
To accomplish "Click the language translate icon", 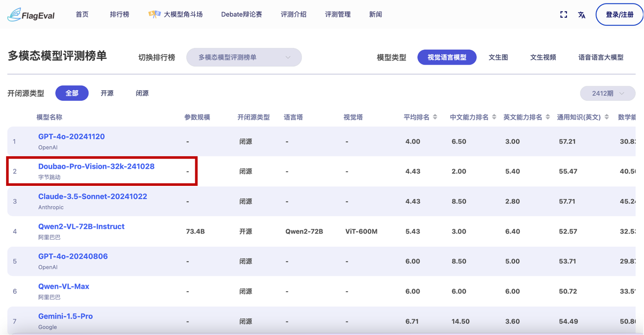I will tap(582, 15).
